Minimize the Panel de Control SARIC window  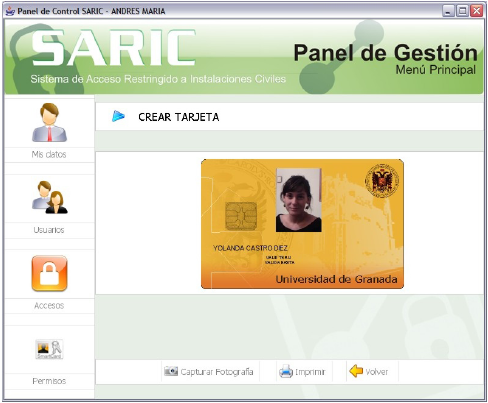(448, 11)
